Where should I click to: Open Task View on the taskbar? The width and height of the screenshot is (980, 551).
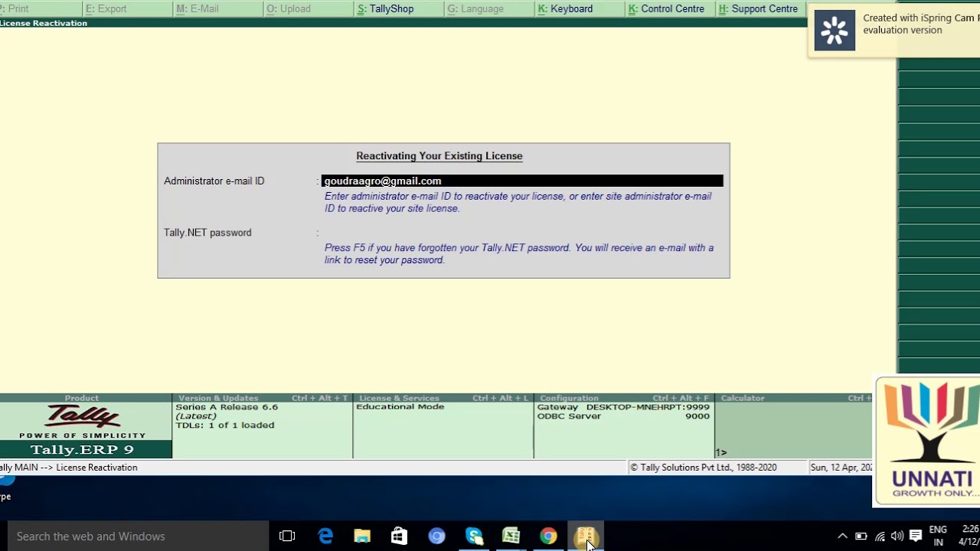click(x=287, y=536)
